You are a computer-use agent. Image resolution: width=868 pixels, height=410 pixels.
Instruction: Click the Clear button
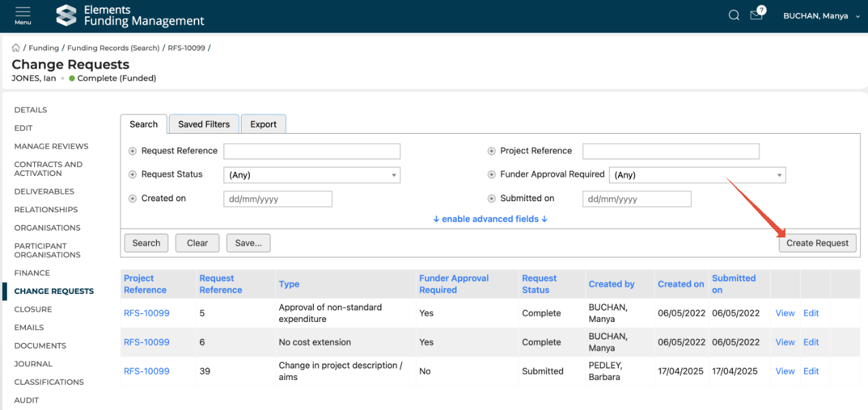pyautogui.click(x=197, y=243)
